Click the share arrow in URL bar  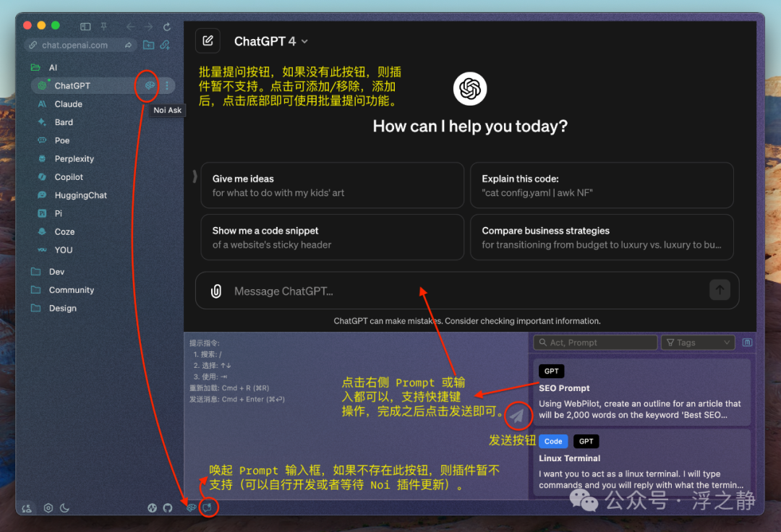pyautogui.click(x=128, y=45)
